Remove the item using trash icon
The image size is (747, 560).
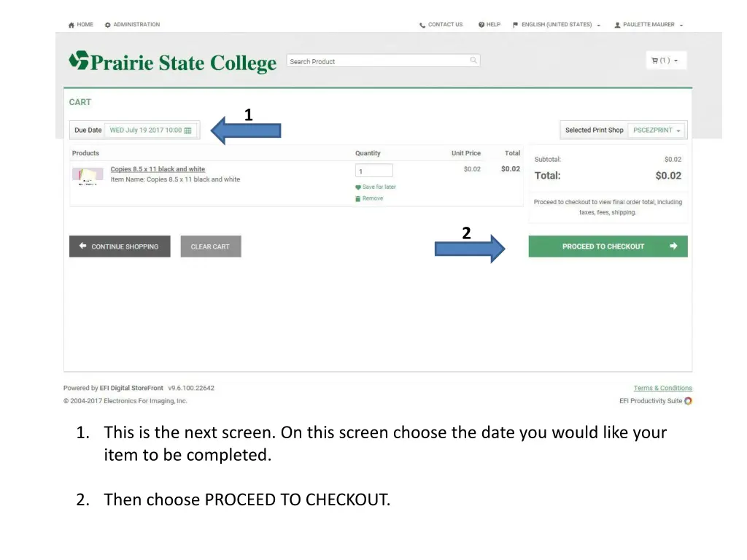[x=357, y=198]
